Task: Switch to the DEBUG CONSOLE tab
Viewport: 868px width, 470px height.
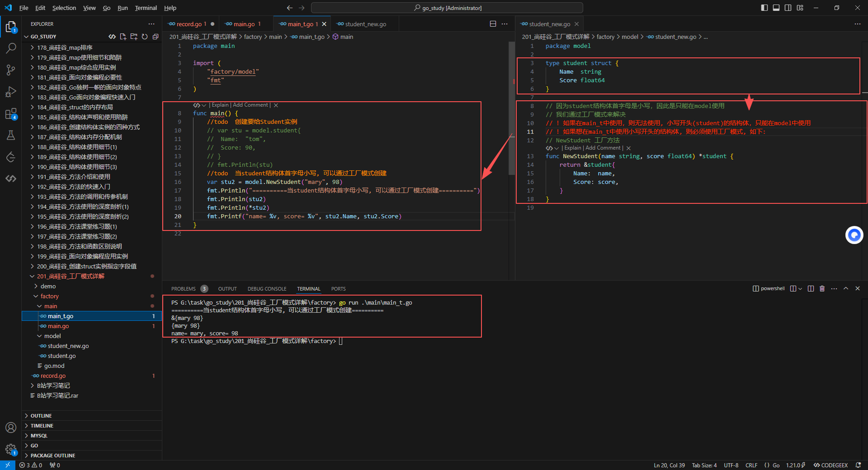Action: click(267, 289)
